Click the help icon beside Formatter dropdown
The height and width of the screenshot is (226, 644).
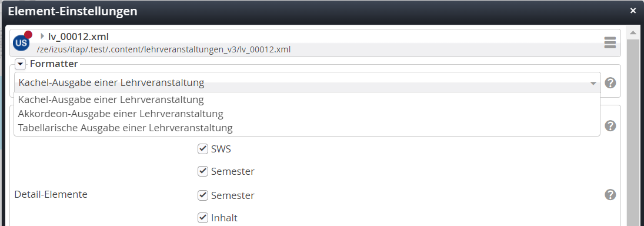pos(610,83)
